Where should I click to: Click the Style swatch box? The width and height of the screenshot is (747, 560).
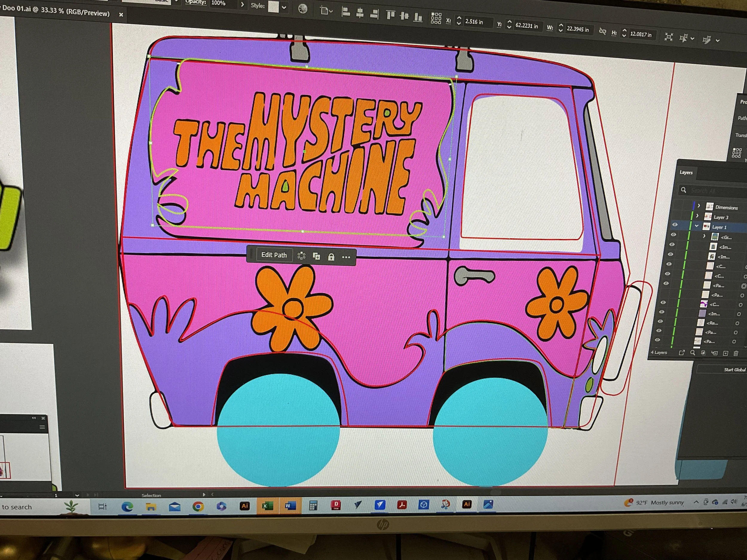coord(273,6)
